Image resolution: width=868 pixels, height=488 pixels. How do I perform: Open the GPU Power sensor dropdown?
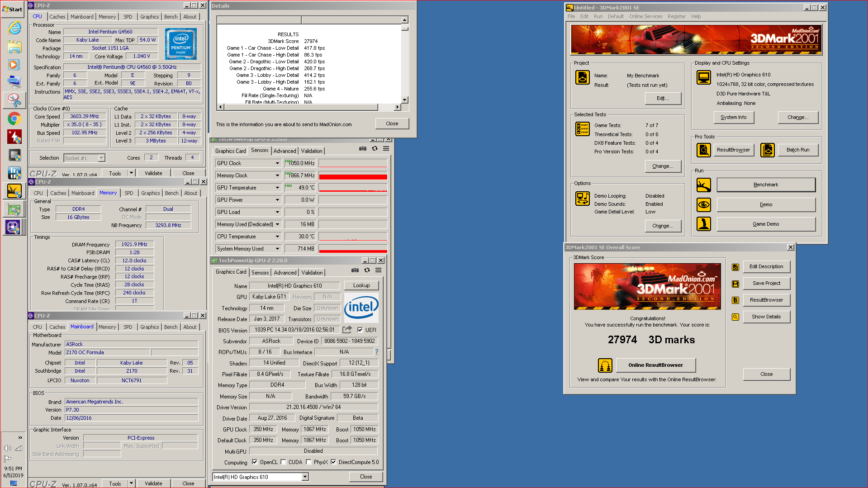coord(277,200)
